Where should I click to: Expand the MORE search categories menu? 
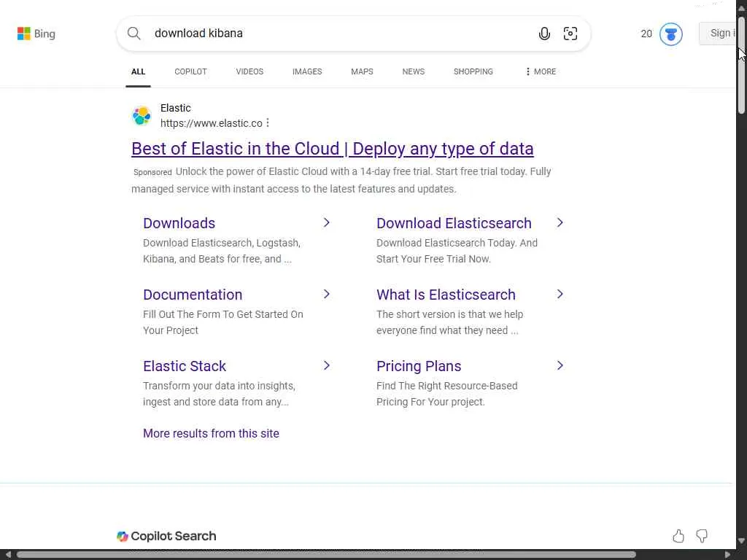[541, 71]
